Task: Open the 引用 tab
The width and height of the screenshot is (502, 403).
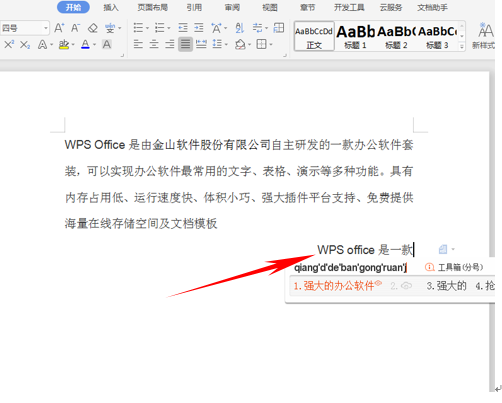Action: point(194,7)
